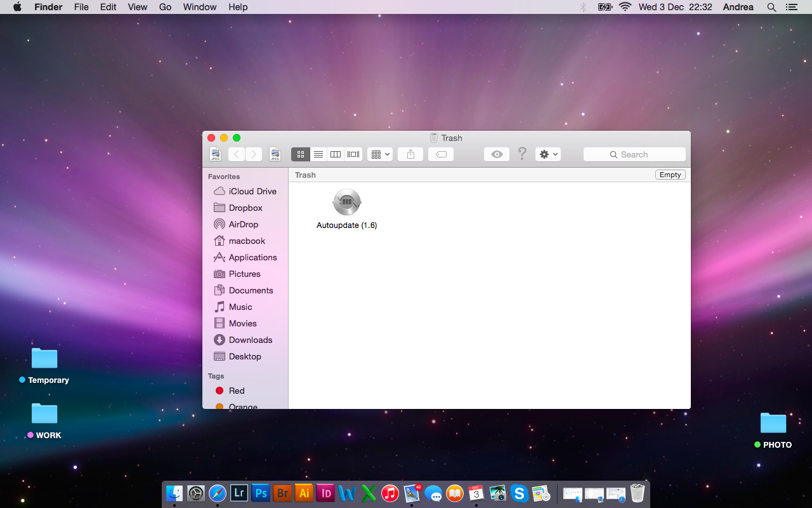This screenshot has width=812, height=508.
Task: Open the Help menu
Action: [x=238, y=7]
